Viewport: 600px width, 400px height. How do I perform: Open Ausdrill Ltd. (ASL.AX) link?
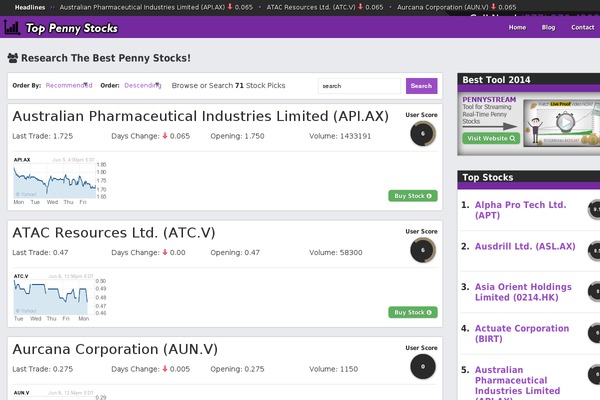pyautogui.click(x=525, y=246)
